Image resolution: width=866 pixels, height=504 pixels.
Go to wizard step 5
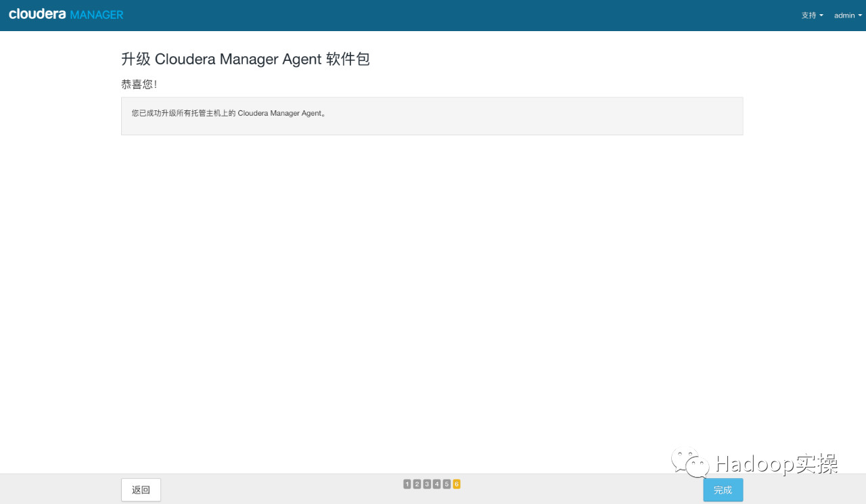click(x=447, y=484)
